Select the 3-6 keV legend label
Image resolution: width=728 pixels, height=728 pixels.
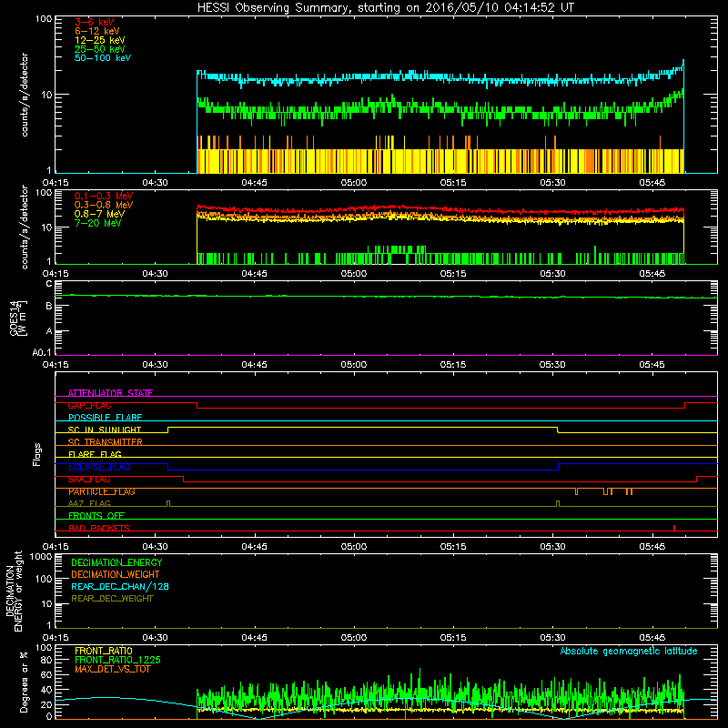[95, 22]
